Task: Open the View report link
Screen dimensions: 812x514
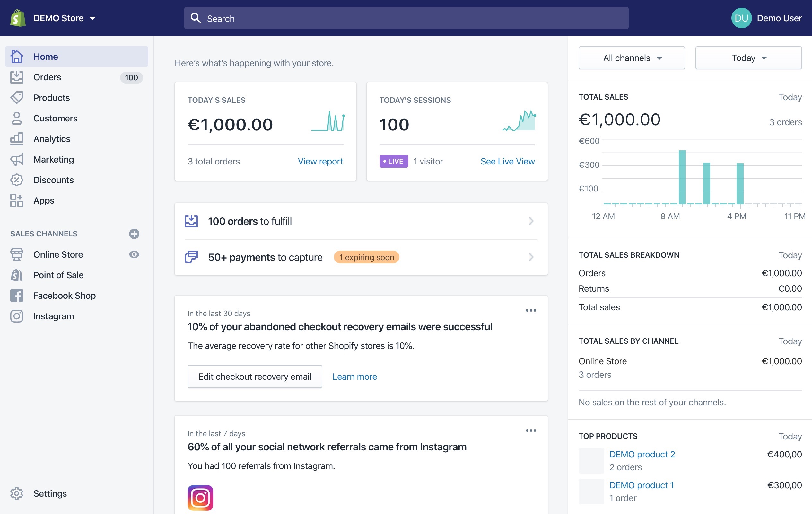Action: point(320,161)
